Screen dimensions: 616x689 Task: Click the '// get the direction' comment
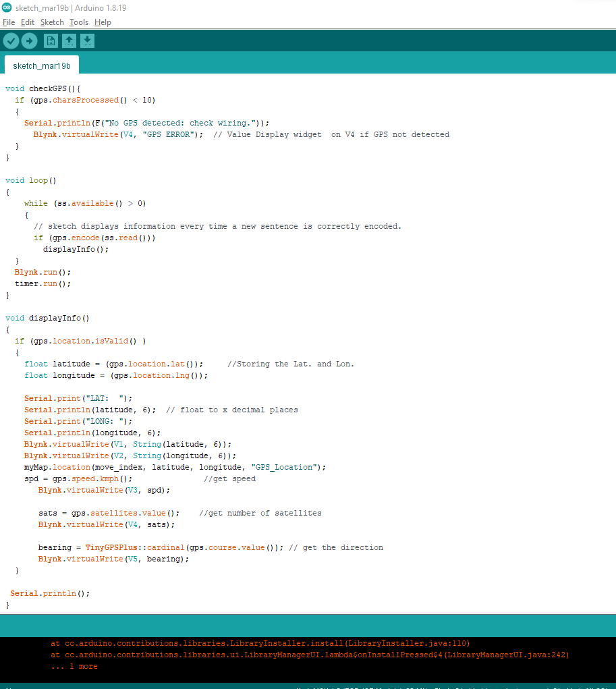point(336,547)
